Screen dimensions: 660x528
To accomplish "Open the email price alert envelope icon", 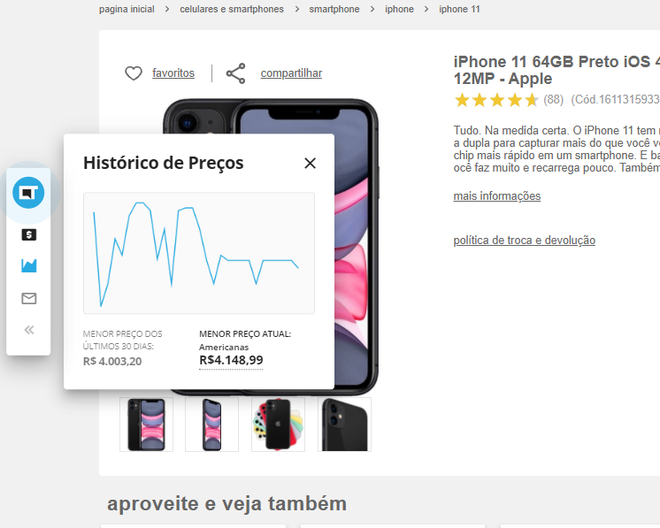I will click(x=29, y=299).
